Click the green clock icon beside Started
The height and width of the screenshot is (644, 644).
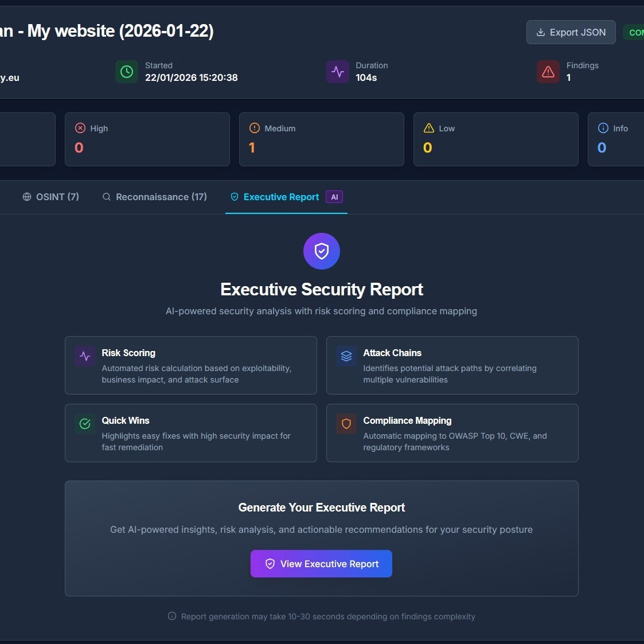127,72
